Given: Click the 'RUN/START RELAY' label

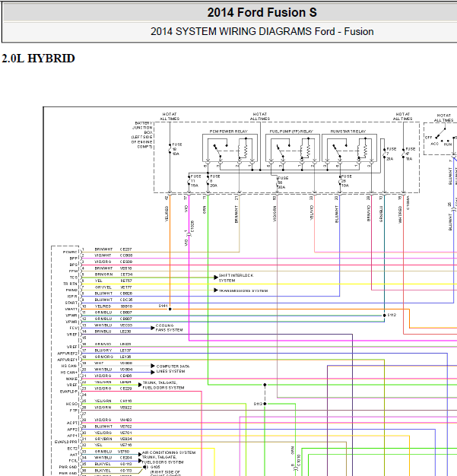Looking at the screenshot, I should pyautogui.click(x=348, y=132).
